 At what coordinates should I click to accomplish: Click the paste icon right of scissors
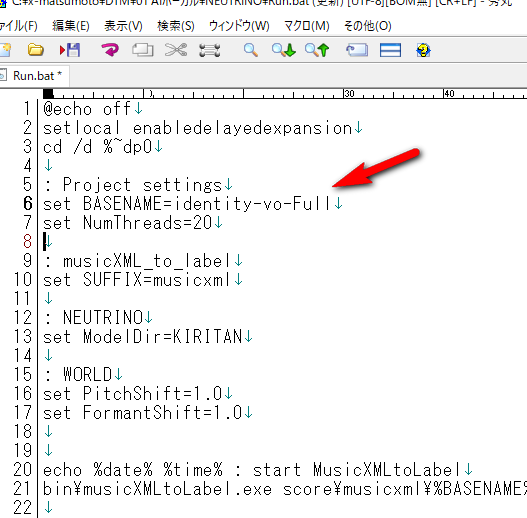tap(210, 50)
